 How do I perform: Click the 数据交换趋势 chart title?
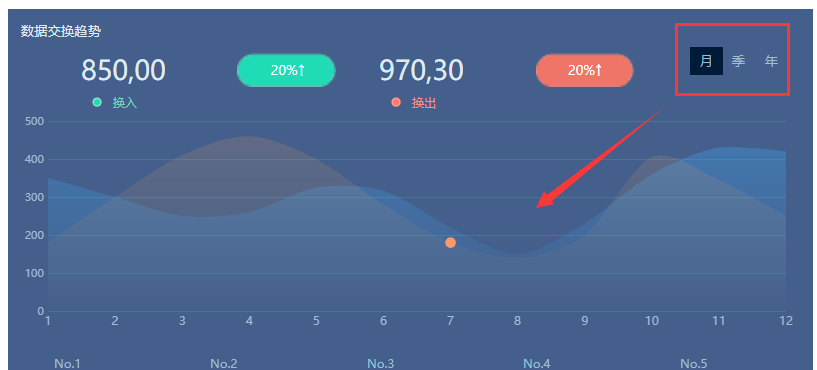click(x=60, y=31)
